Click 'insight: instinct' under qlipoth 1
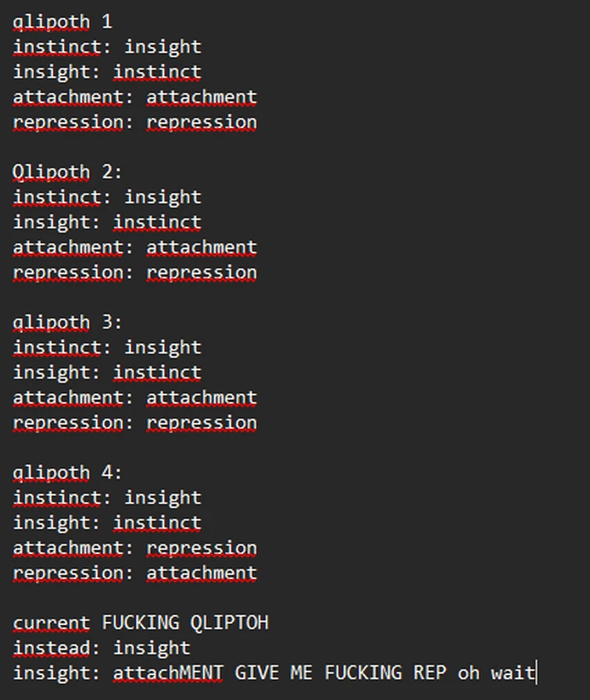 [107, 73]
